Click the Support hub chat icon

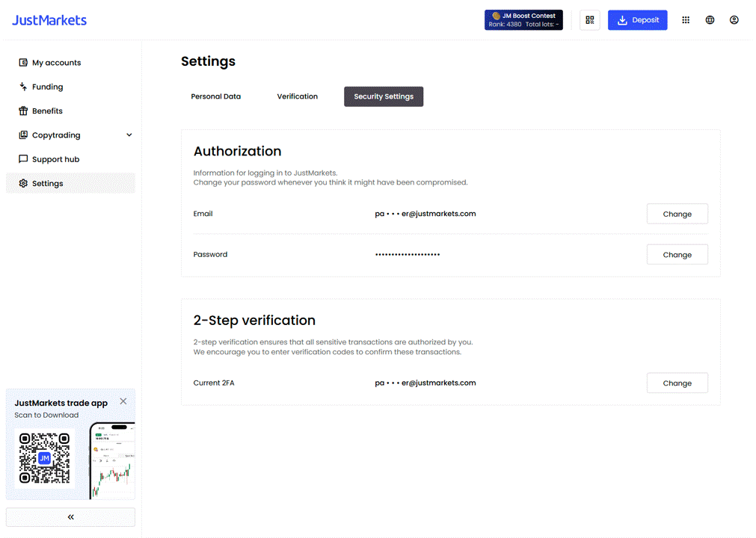(x=23, y=159)
